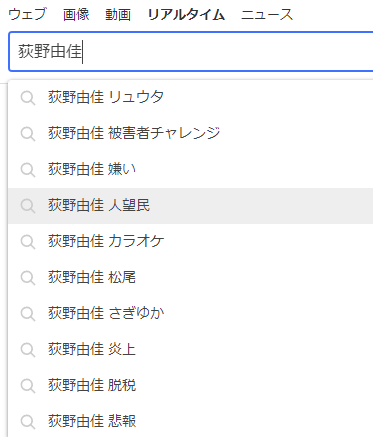Click search icon beside リュウタ suggestion

tap(28, 98)
